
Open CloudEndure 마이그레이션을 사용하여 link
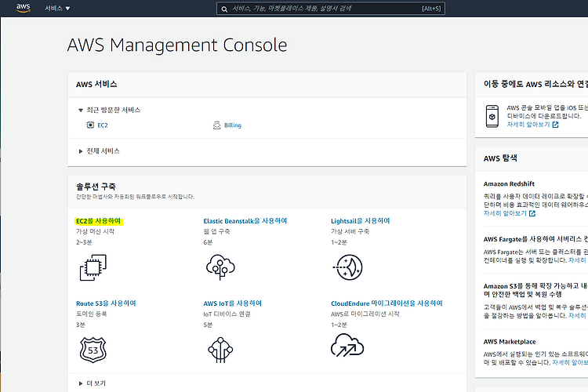387,303
